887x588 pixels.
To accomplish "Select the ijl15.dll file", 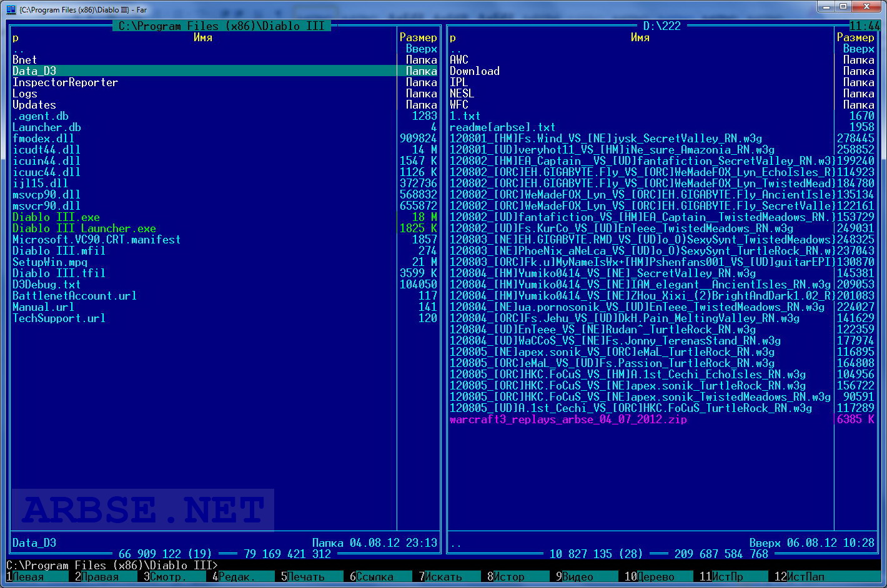I will tap(41, 184).
